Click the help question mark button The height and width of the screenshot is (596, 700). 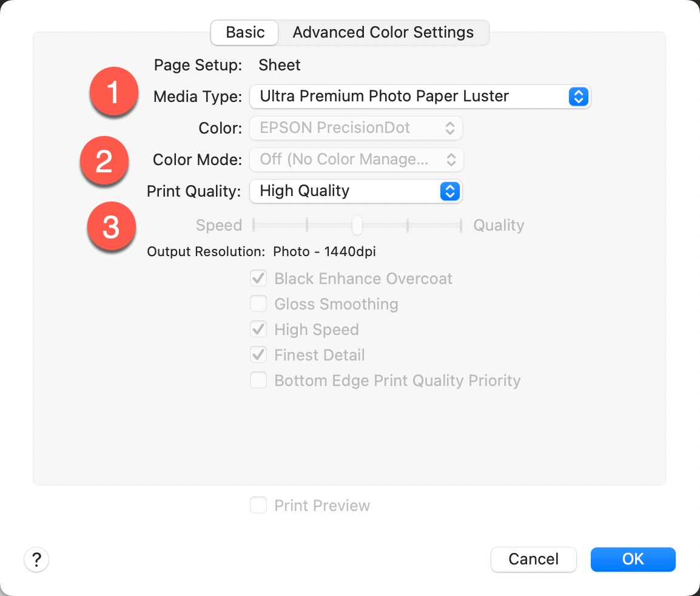[x=36, y=559]
